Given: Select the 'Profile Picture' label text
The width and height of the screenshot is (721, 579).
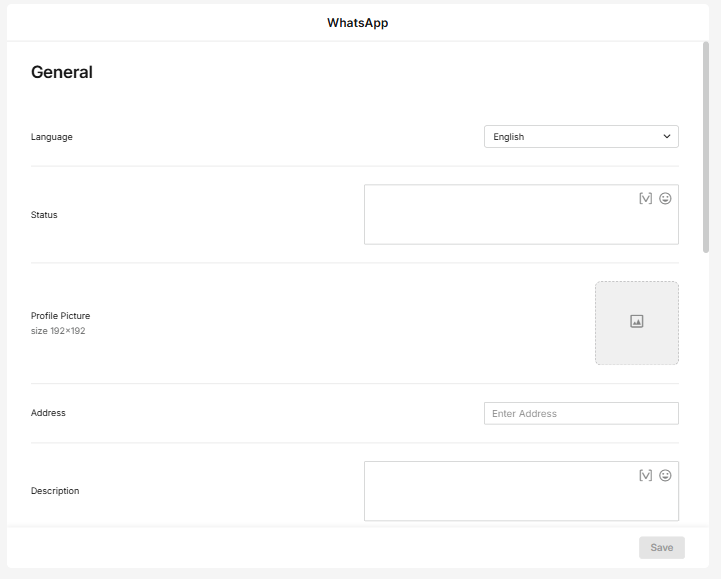Looking at the screenshot, I should (x=60, y=316).
